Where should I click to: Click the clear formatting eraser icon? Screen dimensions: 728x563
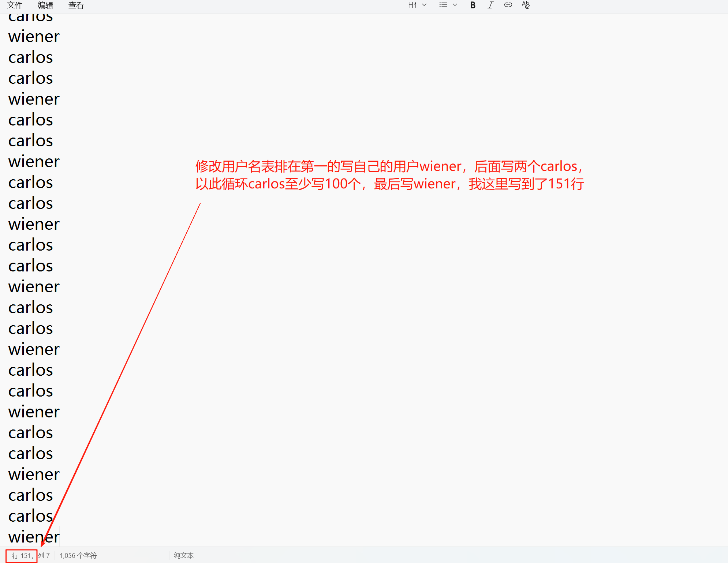(526, 5)
